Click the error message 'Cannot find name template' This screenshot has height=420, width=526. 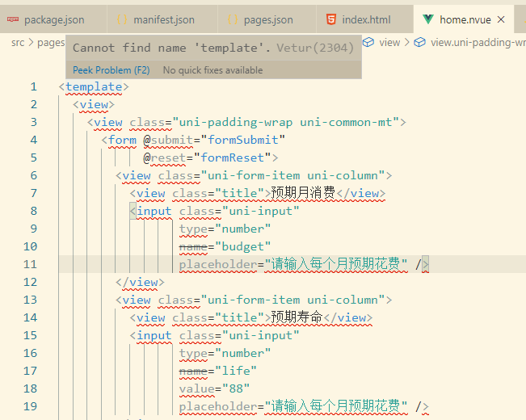pyautogui.click(x=171, y=48)
